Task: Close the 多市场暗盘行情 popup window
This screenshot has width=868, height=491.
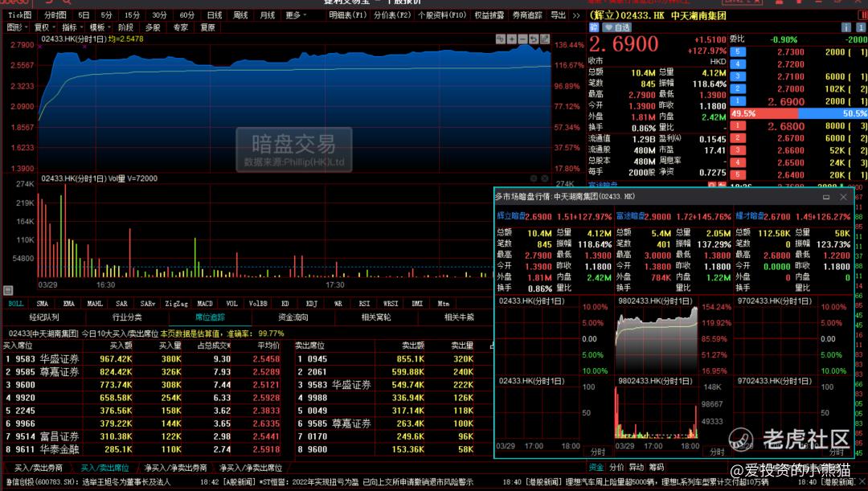Action: 843,197
